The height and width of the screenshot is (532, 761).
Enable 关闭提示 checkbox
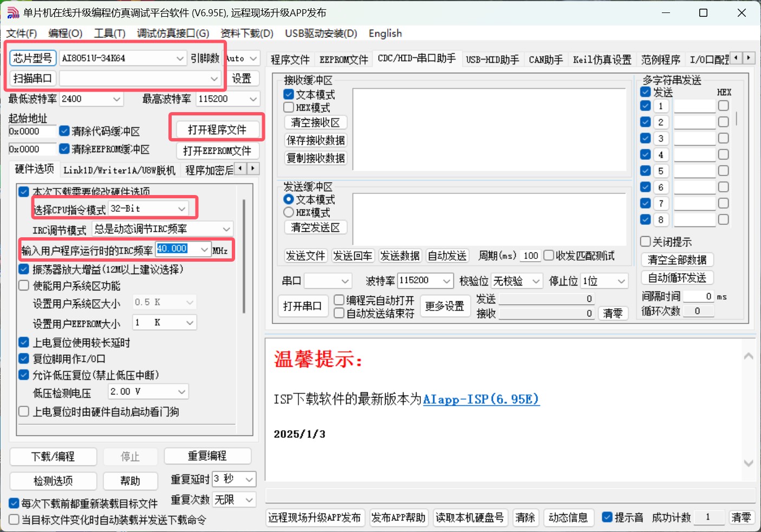645,242
